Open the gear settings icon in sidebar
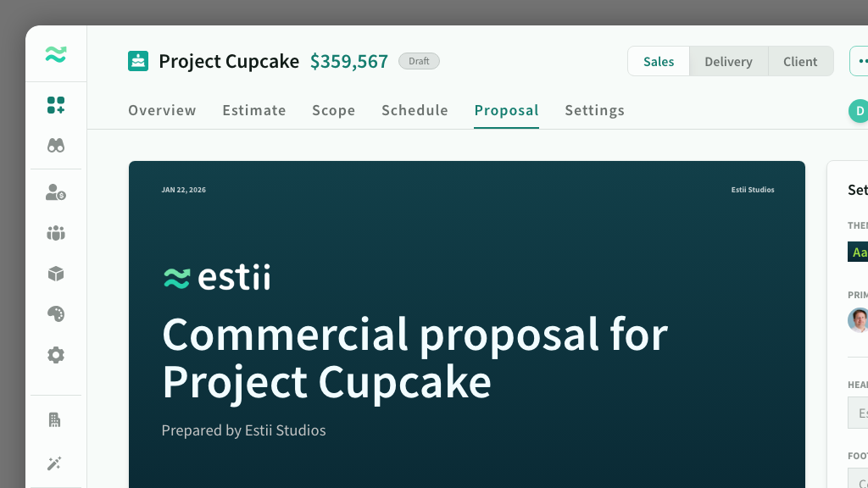The height and width of the screenshot is (488, 868). (56, 355)
